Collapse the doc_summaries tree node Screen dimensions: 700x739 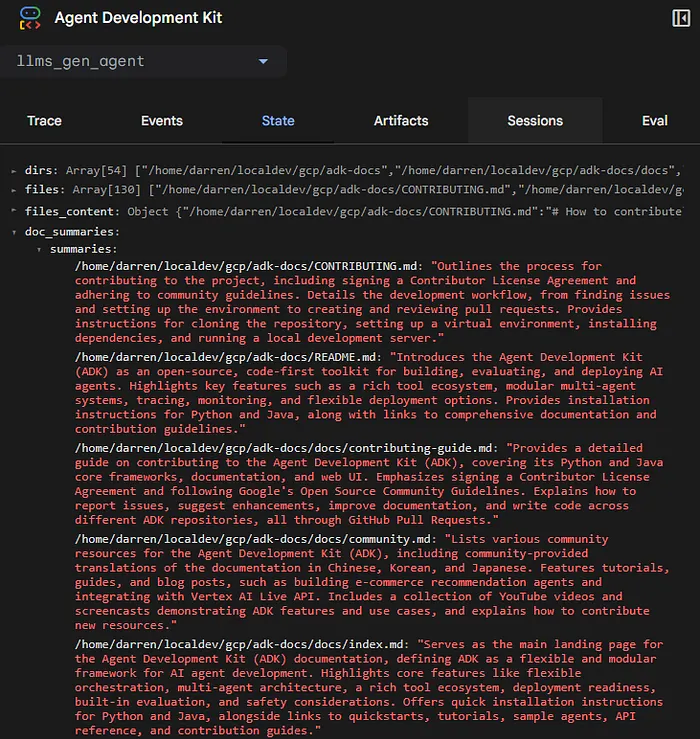(14, 232)
